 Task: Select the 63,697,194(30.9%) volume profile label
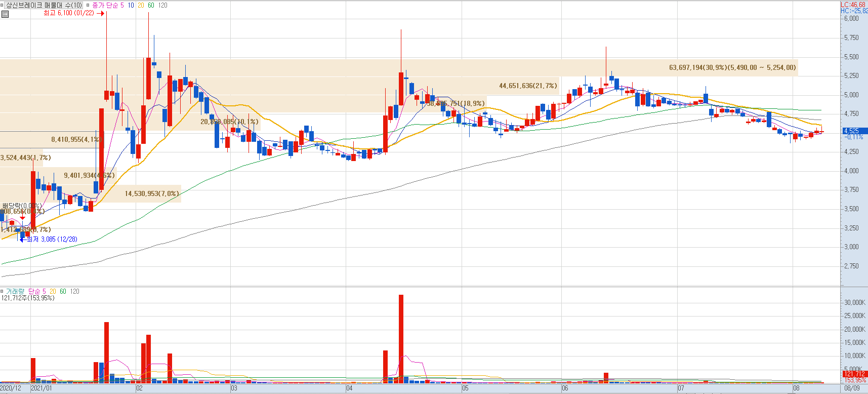point(732,67)
